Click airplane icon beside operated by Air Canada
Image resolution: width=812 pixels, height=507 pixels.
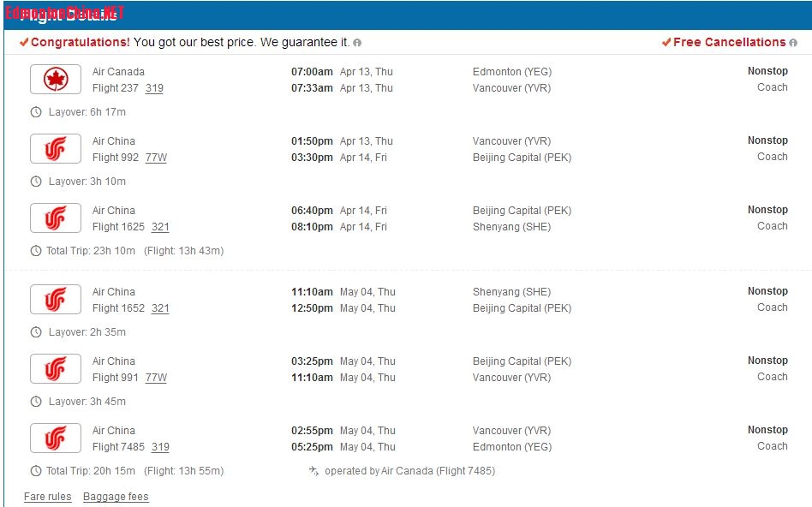point(313,470)
